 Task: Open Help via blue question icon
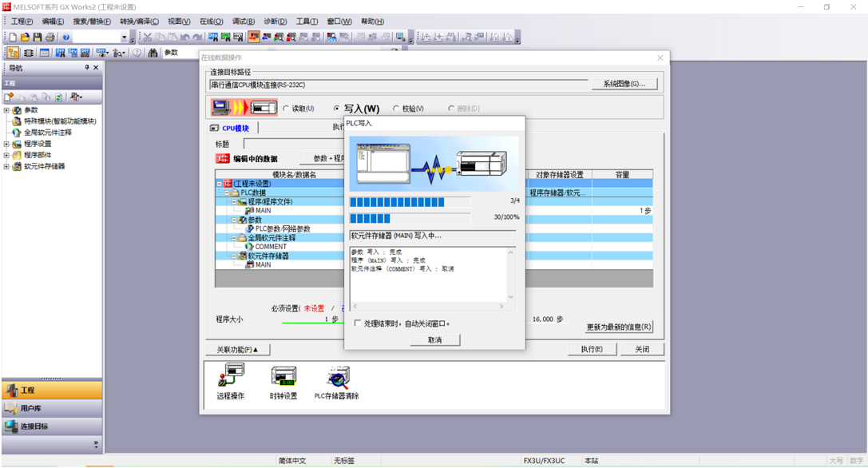65,37
